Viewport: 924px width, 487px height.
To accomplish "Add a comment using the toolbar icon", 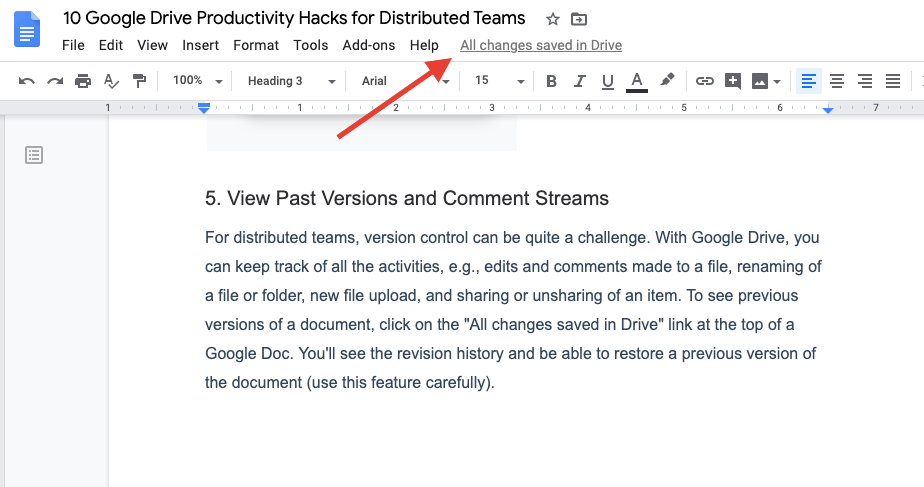I will click(x=733, y=81).
